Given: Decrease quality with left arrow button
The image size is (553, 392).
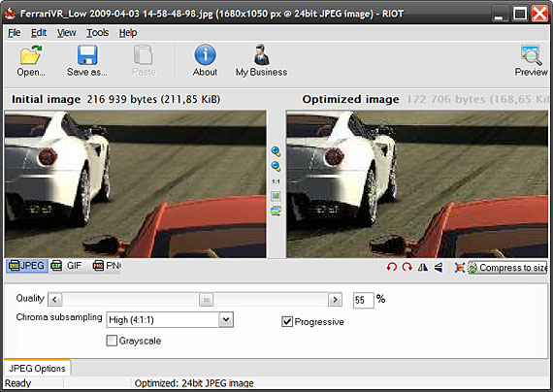Looking at the screenshot, I should tap(55, 300).
